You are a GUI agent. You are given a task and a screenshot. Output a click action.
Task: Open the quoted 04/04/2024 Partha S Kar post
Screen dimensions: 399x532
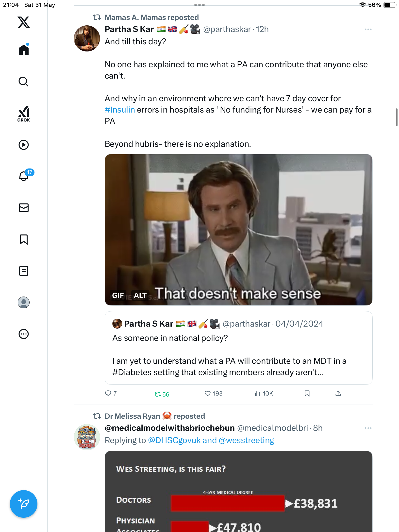coord(238,348)
